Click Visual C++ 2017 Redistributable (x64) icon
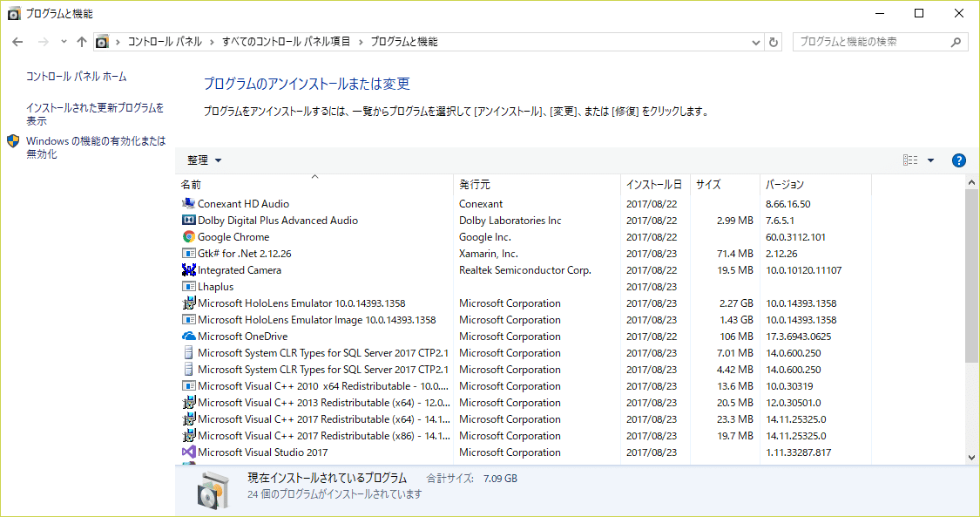 click(188, 418)
